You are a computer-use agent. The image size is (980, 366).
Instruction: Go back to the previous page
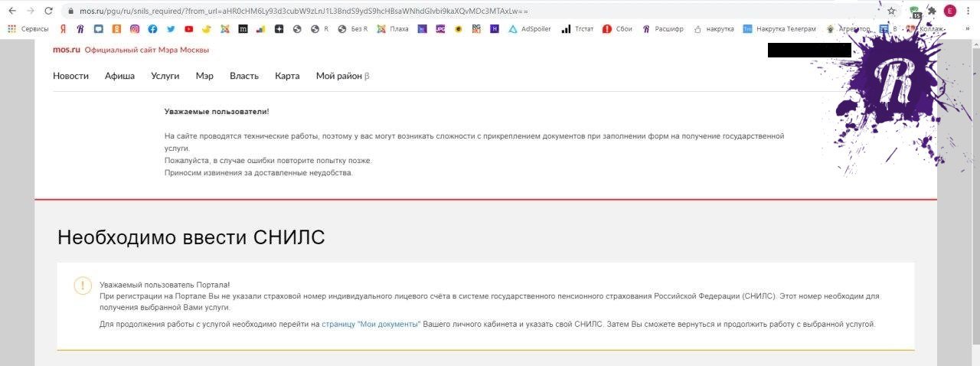(x=11, y=11)
